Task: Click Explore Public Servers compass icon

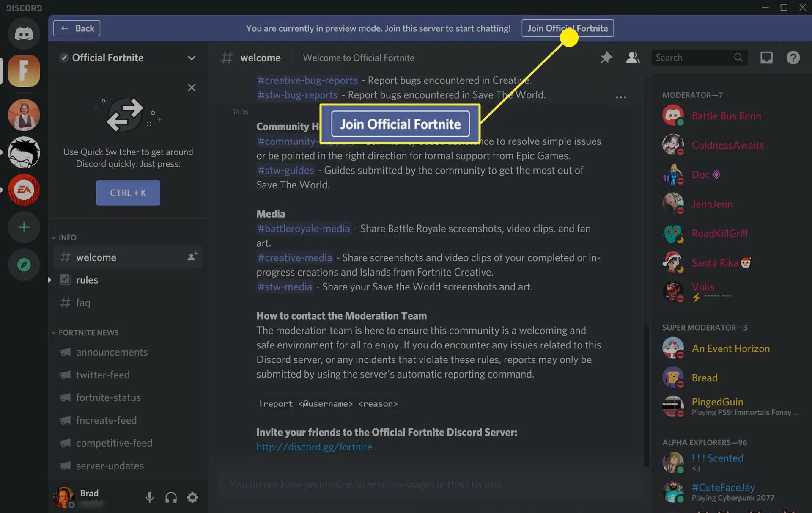Action: point(24,265)
